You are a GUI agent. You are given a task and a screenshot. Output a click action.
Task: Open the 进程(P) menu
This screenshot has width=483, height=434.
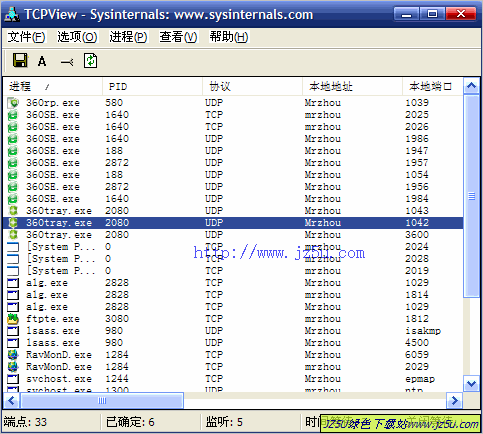(128, 37)
